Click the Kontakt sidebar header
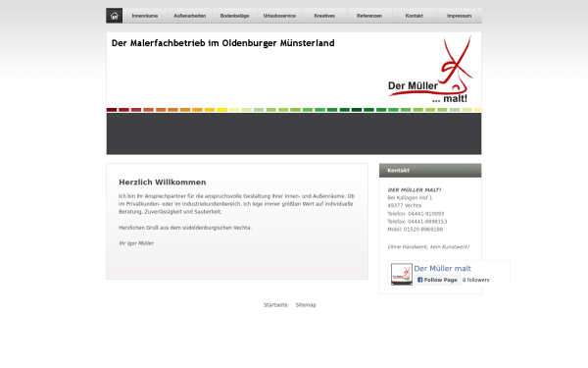 (x=430, y=171)
